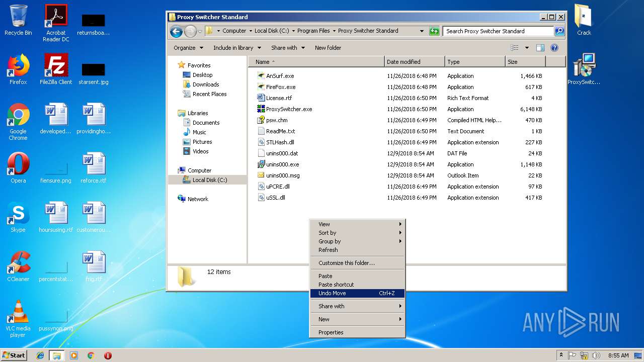Select the FileZilla Client desktop shortcut
Image resolution: width=644 pixels, height=362 pixels.
tap(56, 69)
